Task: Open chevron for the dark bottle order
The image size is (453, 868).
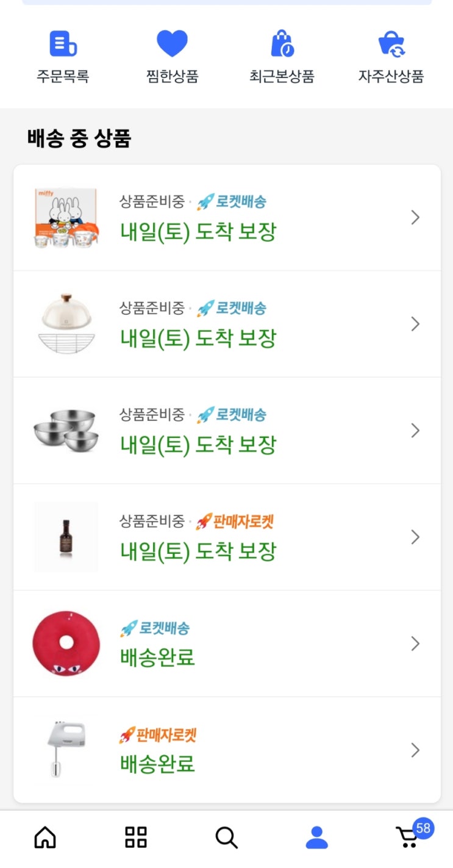Action: (415, 537)
